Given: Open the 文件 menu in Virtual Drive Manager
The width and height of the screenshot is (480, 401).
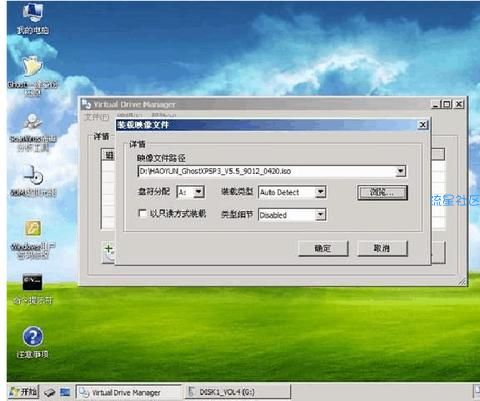Looking at the screenshot, I should pos(97,117).
